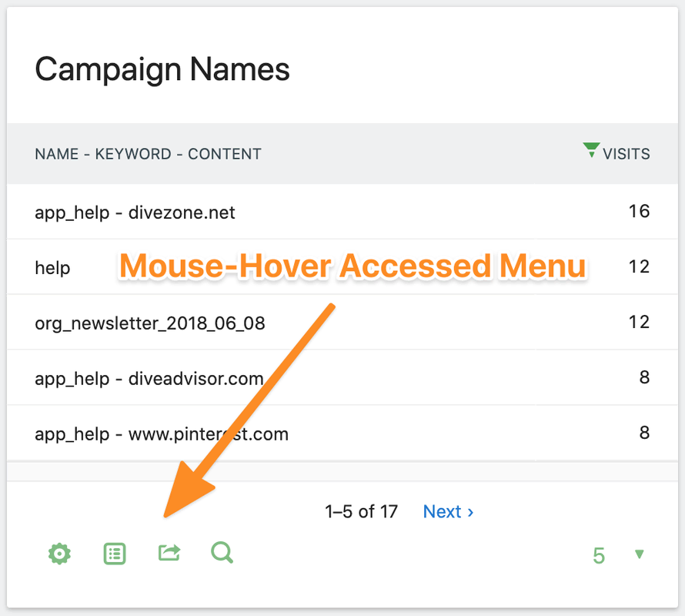Image resolution: width=685 pixels, height=616 pixels.
Task: Select the rows-per-page value 5
Action: click(x=599, y=556)
